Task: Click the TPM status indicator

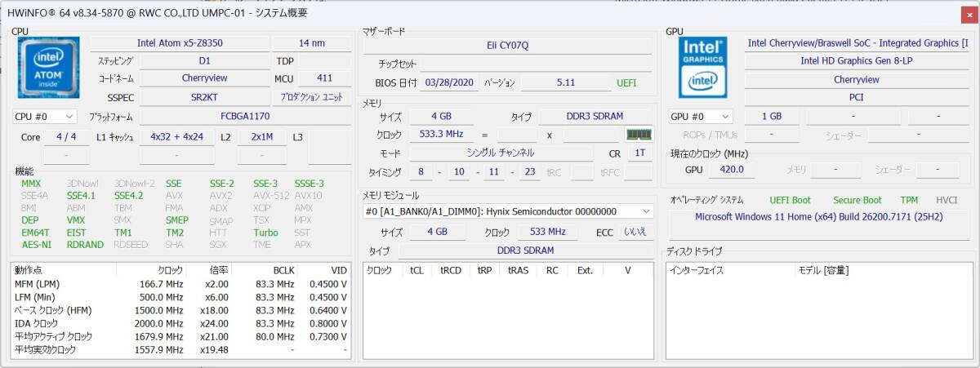Action: click(909, 200)
